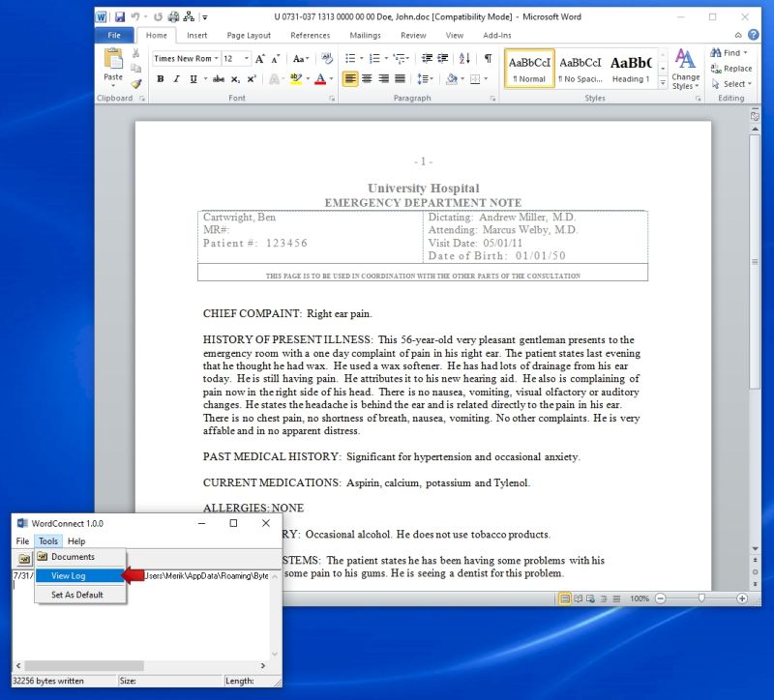Select View Log in the Tools menu
Screen dimensions: 774x700
[x=69, y=576]
